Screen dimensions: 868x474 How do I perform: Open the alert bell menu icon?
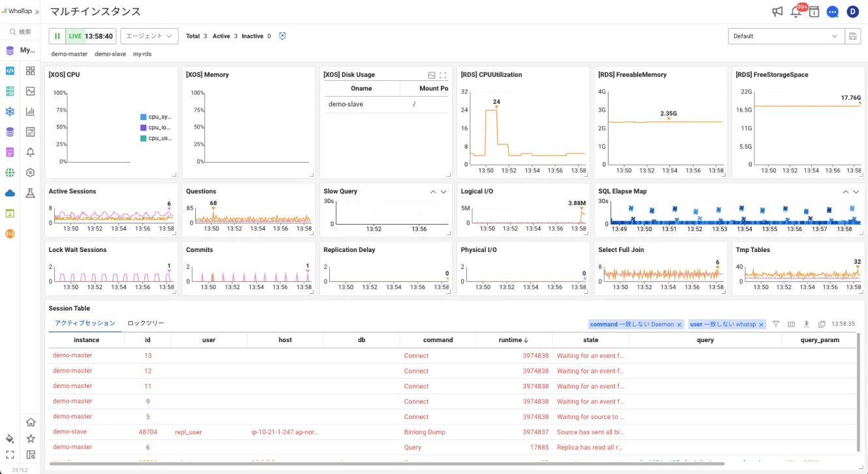pyautogui.click(x=30, y=152)
